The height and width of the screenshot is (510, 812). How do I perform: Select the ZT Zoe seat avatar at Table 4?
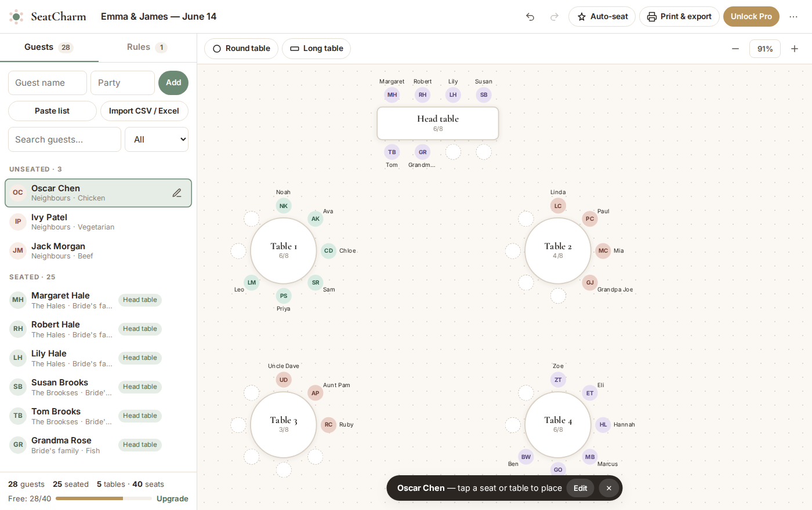[558, 380]
